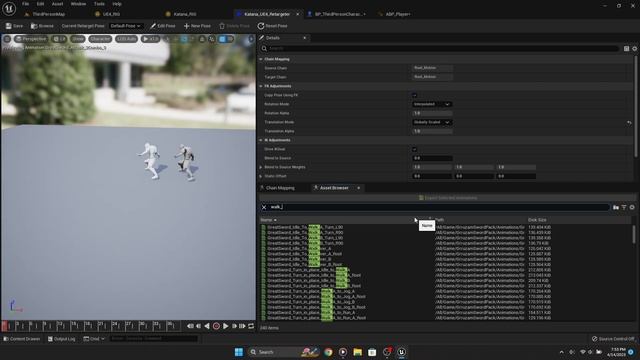
Task: Open the viewport Character menu
Action: coord(100,39)
